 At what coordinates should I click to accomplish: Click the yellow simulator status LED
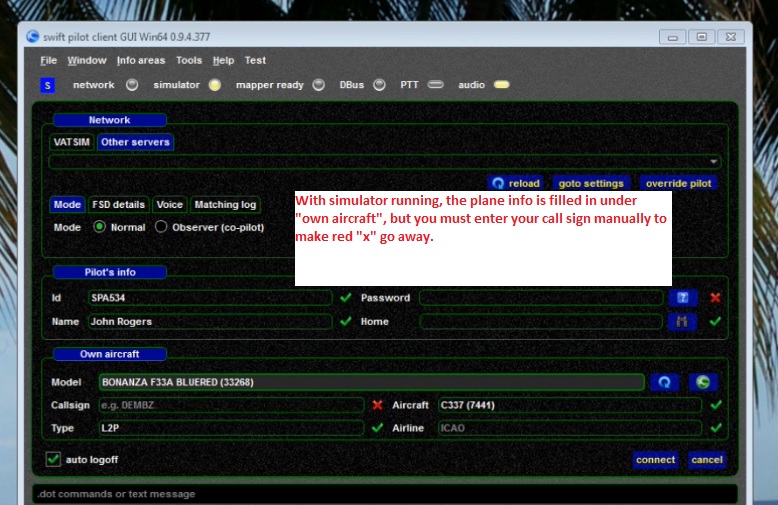214,85
